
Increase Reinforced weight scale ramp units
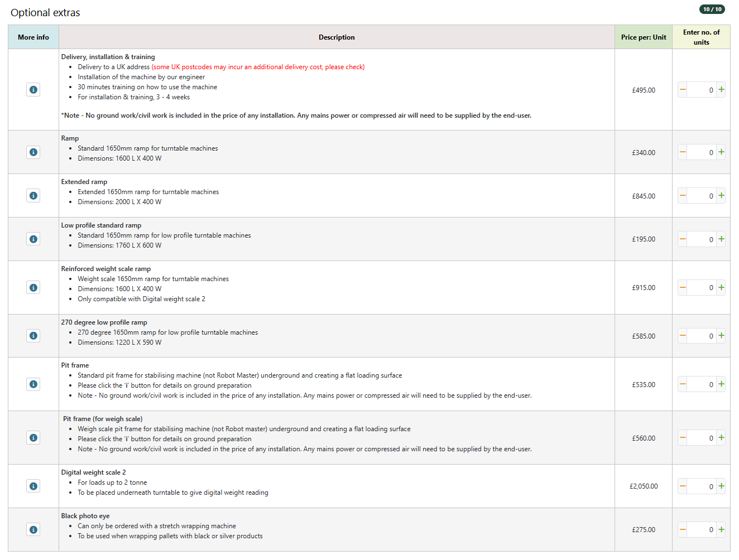[x=721, y=288]
